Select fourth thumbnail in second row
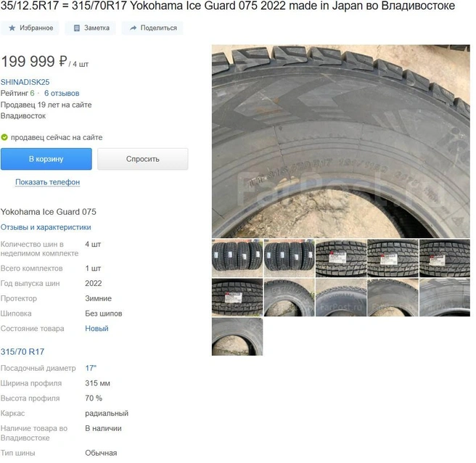This screenshot has width=476, height=463. click(393, 298)
